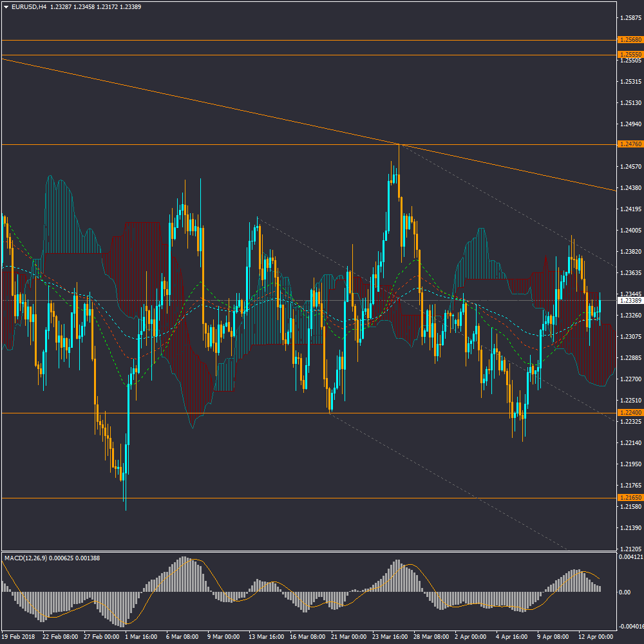Viewport: 644px width, 644px height.
Task: Select the orange horizontal line at 1.24760
Action: click(x=193, y=144)
